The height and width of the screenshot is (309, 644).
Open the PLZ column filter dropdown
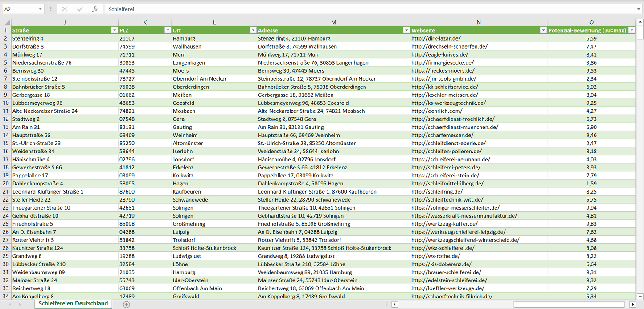(168, 30)
